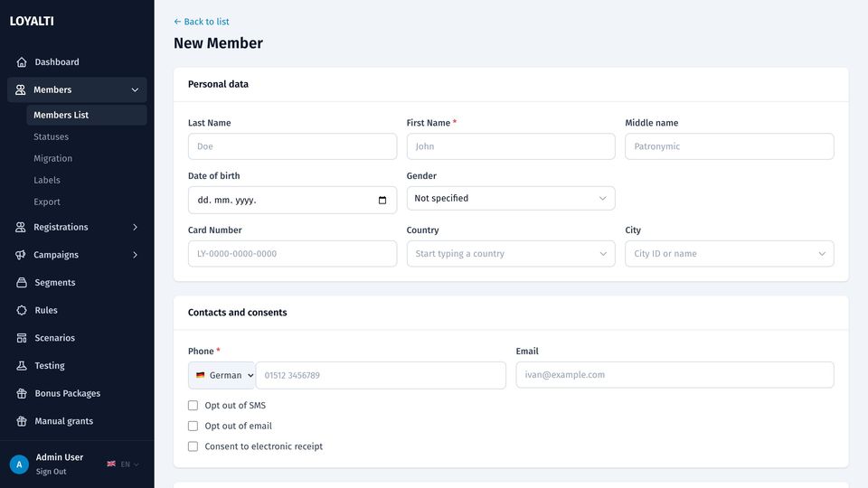Open the Gender dropdown
This screenshot has height=488, width=868.
click(511, 198)
